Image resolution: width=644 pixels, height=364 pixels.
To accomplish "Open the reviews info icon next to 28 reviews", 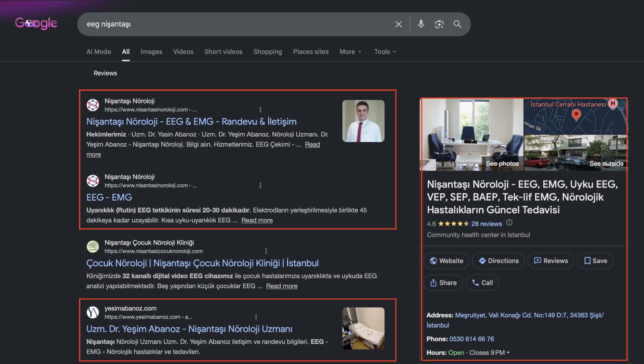I will click(x=509, y=223).
